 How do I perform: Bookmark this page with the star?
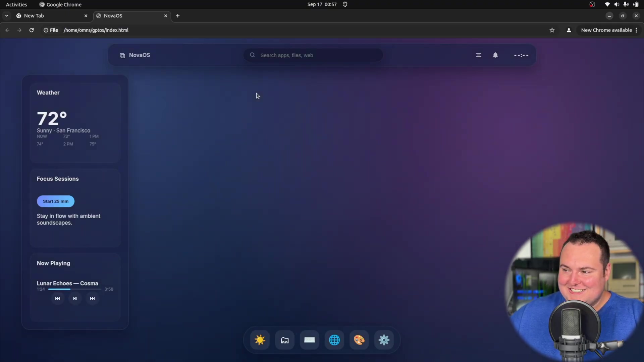coord(552,30)
